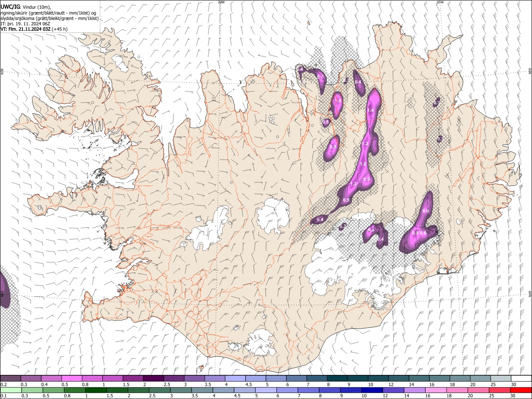This screenshot has height=399, width=532.
Task: Click the grey-blue 3.5 swatch, bottom row
Action: tap(202, 390)
